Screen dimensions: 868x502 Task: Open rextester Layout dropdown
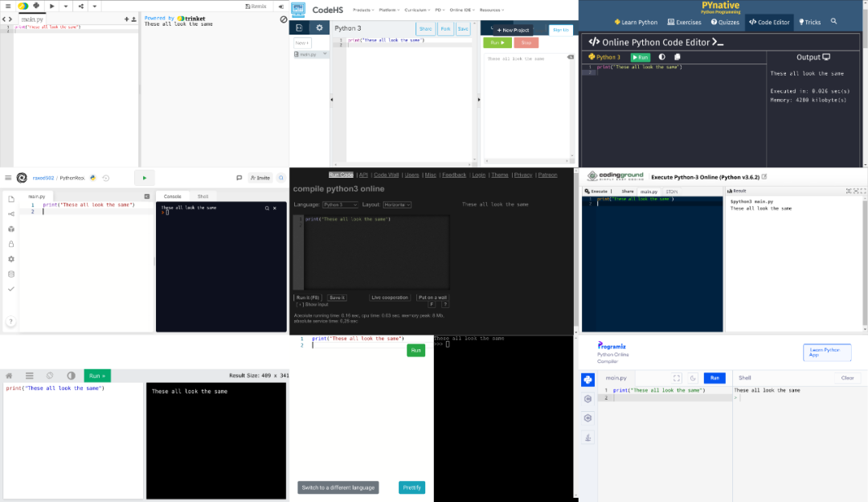(x=397, y=204)
